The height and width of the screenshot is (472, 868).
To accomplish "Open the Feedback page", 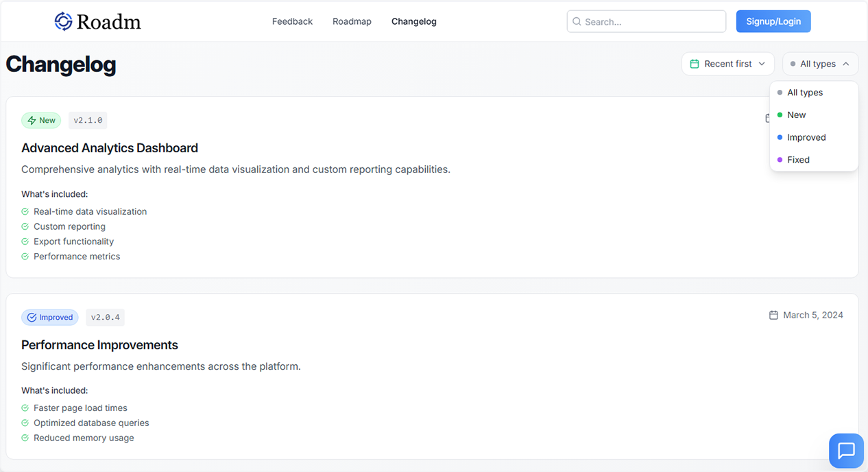I will coord(292,21).
